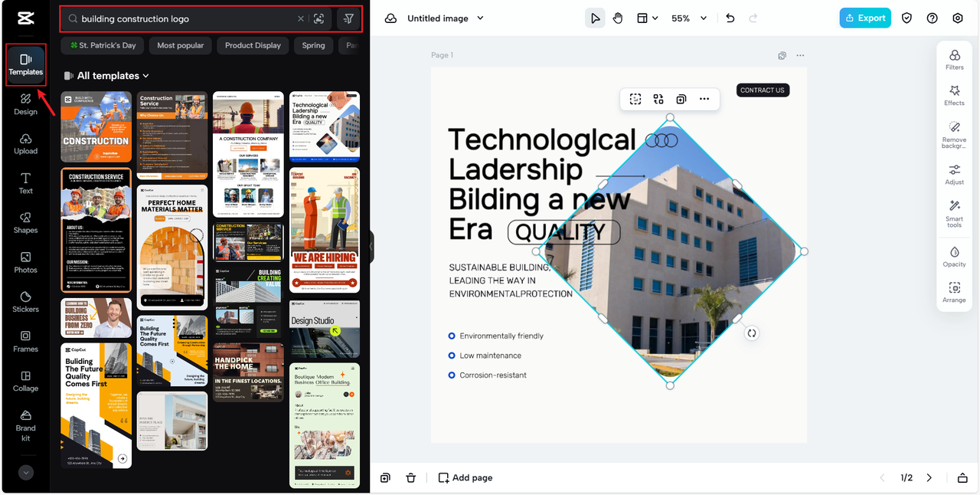Select the Product Display tag
This screenshot has height=495, width=980.
click(x=253, y=45)
